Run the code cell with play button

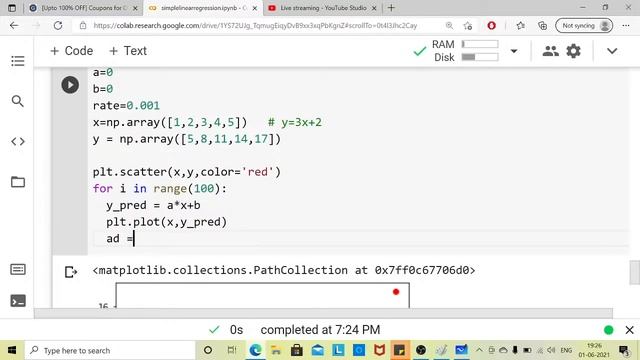click(70, 85)
